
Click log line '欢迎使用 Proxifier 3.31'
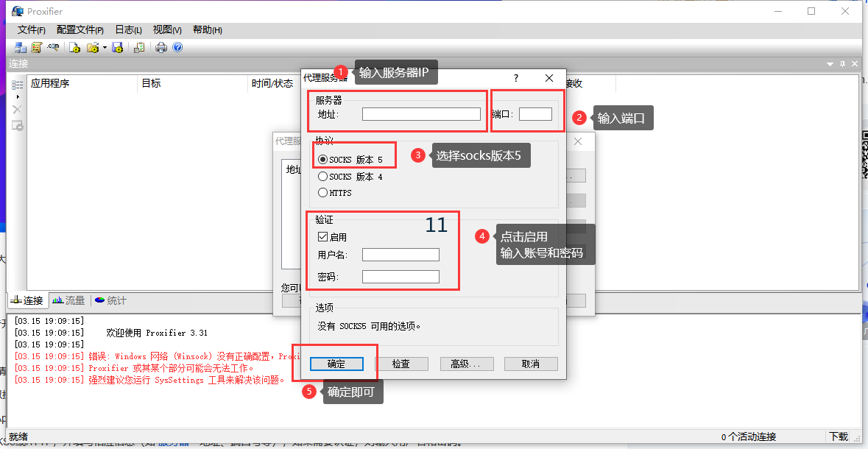(x=157, y=333)
